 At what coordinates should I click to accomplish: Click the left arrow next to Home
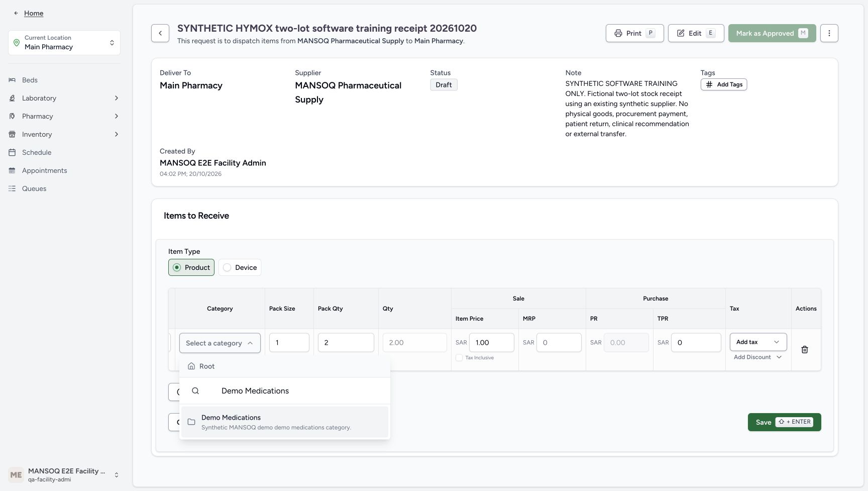click(16, 13)
